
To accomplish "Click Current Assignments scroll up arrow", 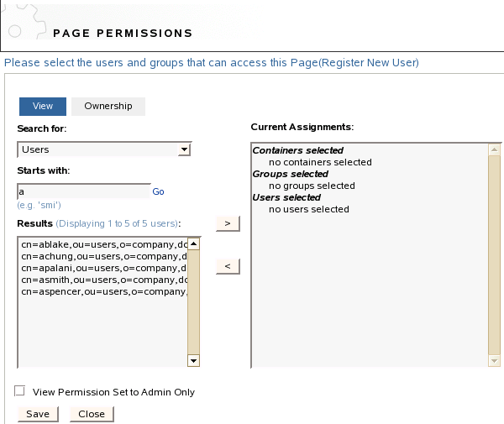I will pos(494,150).
